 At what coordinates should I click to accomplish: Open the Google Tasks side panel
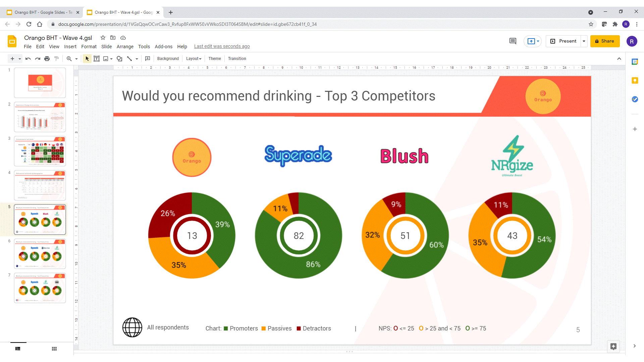pos(635,99)
